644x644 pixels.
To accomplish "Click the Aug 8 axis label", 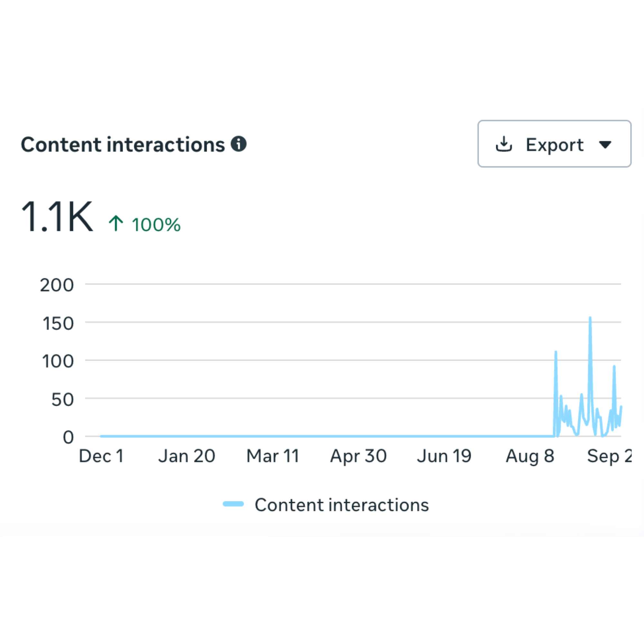I will coord(530,456).
